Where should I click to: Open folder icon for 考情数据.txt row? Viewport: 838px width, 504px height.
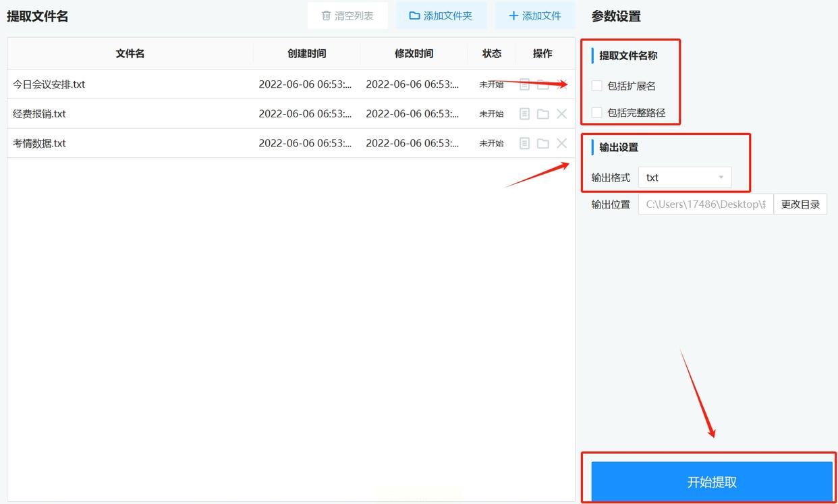[542, 143]
